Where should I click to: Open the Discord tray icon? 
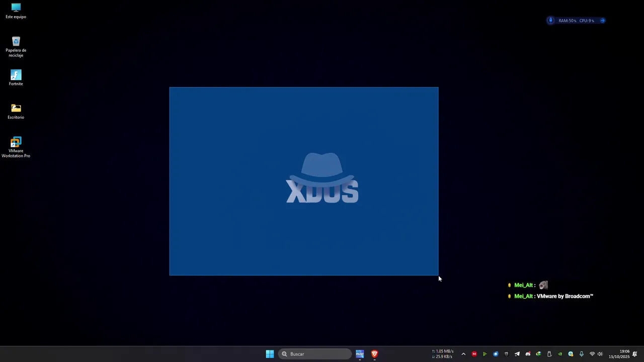[x=528, y=354]
